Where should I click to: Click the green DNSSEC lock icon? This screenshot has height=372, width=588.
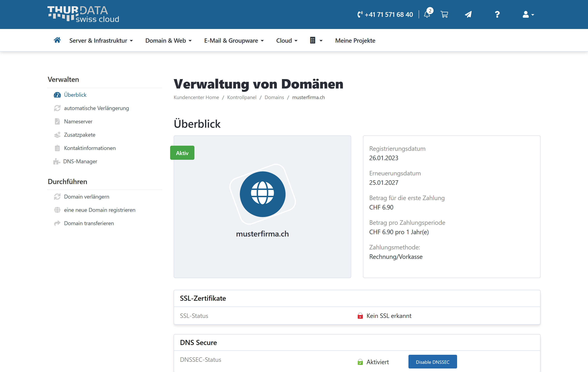360,362
